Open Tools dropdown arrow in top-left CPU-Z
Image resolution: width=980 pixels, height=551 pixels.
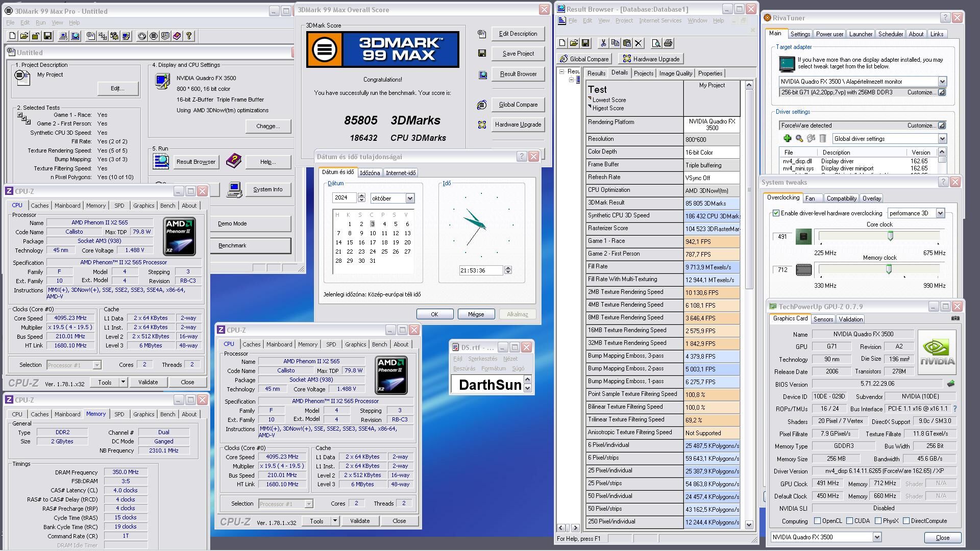(x=122, y=382)
